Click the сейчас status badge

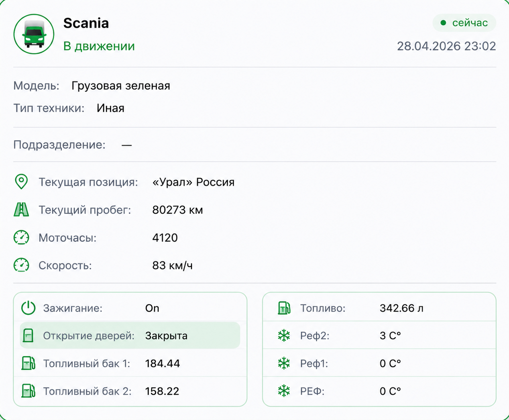pyautogui.click(x=464, y=23)
